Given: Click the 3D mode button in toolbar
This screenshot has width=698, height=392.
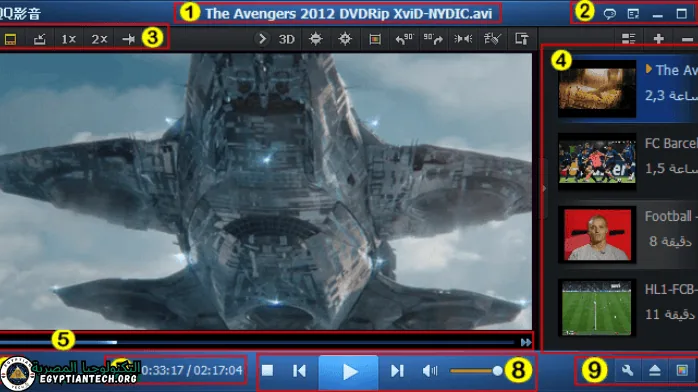Looking at the screenshot, I should (x=287, y=39).
